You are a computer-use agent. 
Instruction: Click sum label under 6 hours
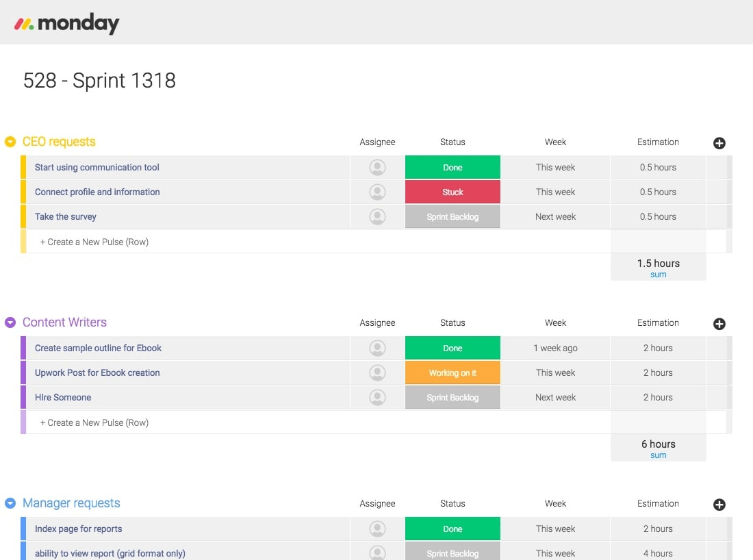(658, 455)
